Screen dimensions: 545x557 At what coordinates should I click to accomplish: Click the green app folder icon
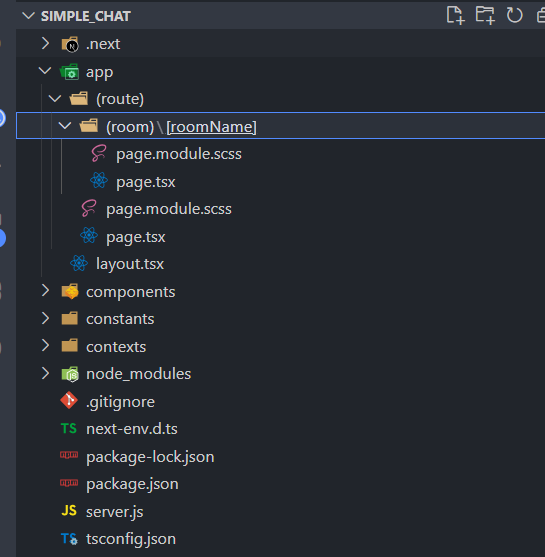pos(70,72)
